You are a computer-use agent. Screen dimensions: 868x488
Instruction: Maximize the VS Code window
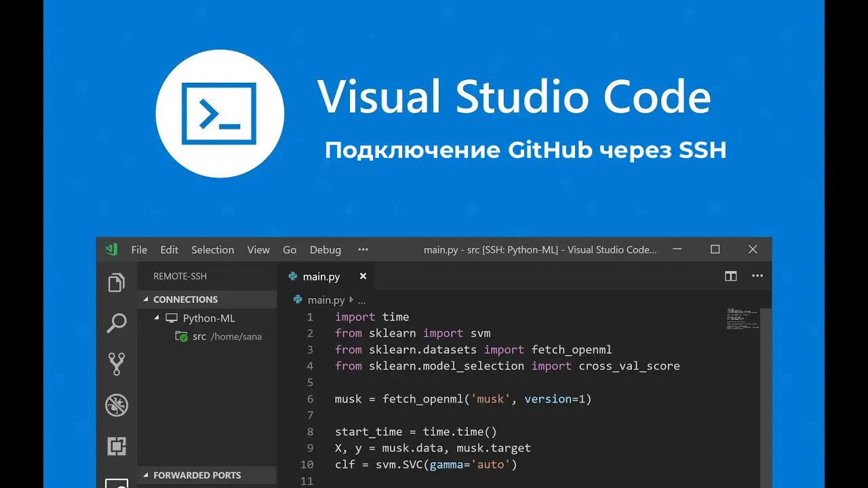[715, 249]
